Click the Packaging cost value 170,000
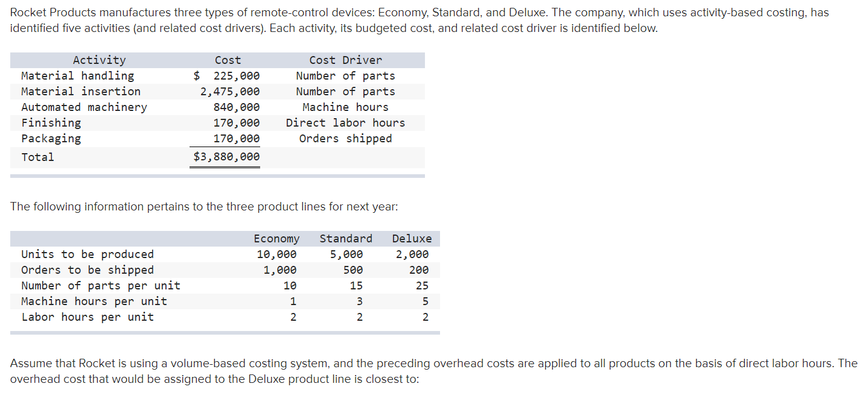The image size is (868, 410). click(x=238, y=138)
